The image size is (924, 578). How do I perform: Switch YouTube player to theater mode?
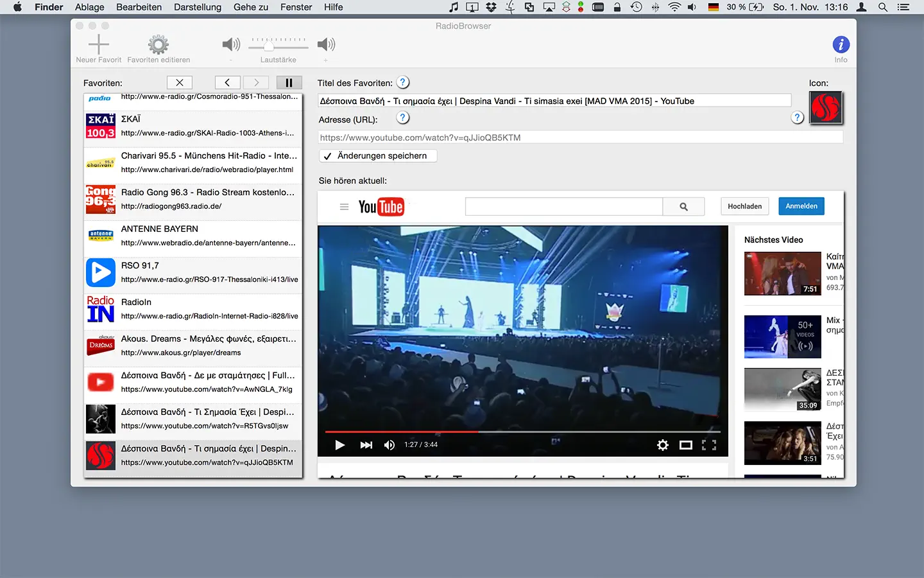(686, 445)
